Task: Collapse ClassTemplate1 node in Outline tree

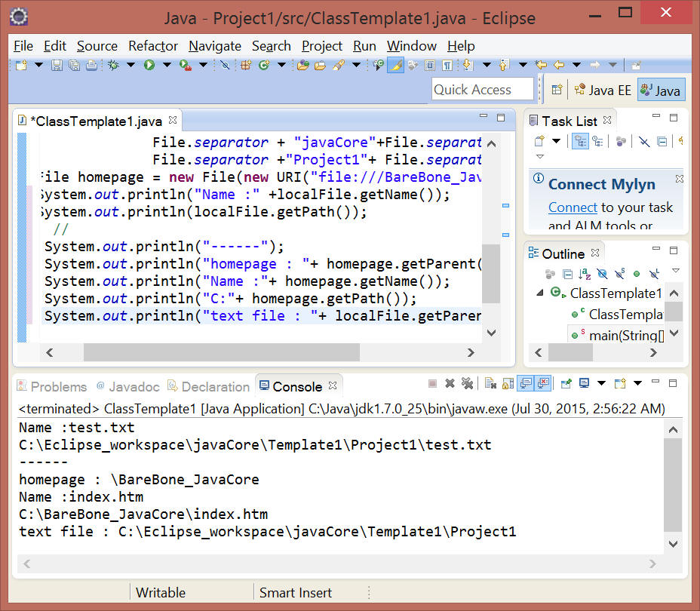Action: pyautogui.click(x=540, y=293)
